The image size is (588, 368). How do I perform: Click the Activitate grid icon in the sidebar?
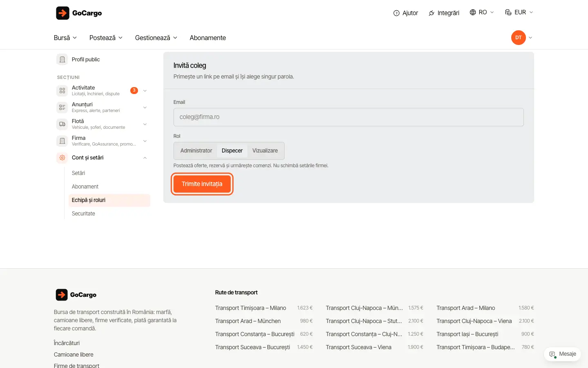tap(62, 91)
